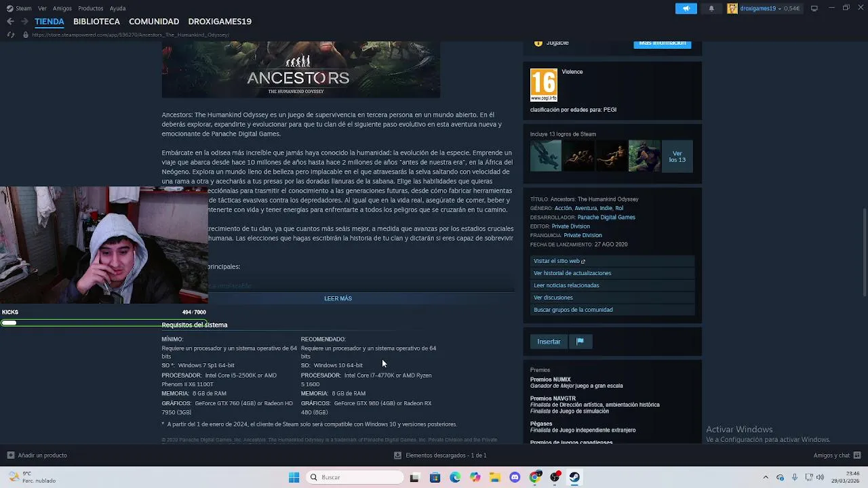Viewport: 868px width, 488px height.
Task: Show hidden system tray icons
Action: pyautogui.click(x=766, y=477)
